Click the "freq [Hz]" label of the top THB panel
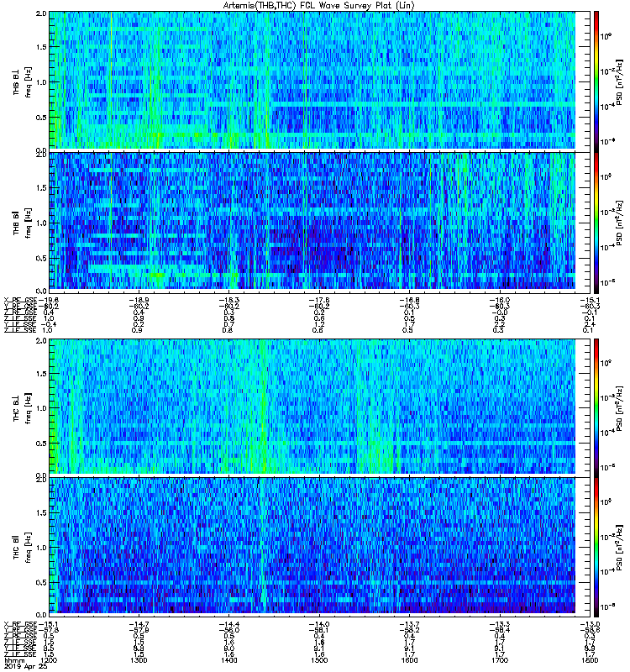The height and width of the screenshot is (672, 630). pyautogui.click(x=29, y=81)
